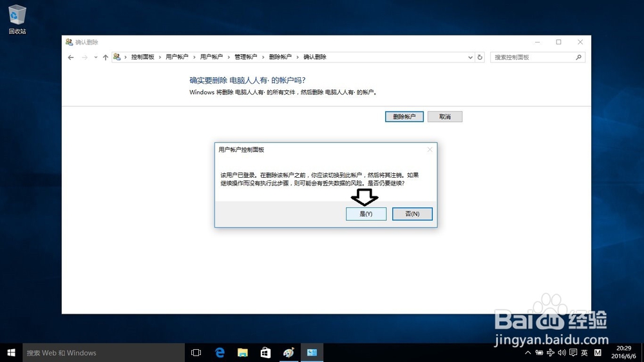Expand chevron after 管理帐户 breadcrumb
This screenshot has width=644, height=362.
pyautogui.click(x=263, y=57)
